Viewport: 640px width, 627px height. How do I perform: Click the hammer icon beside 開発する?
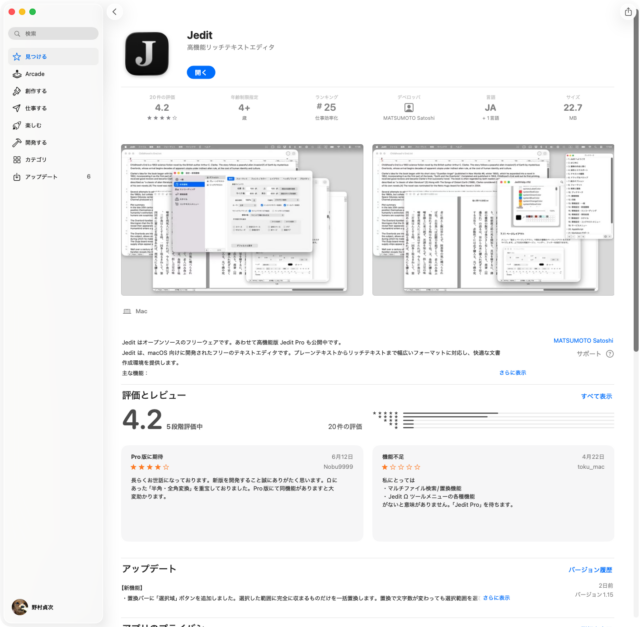pos(17,142)
